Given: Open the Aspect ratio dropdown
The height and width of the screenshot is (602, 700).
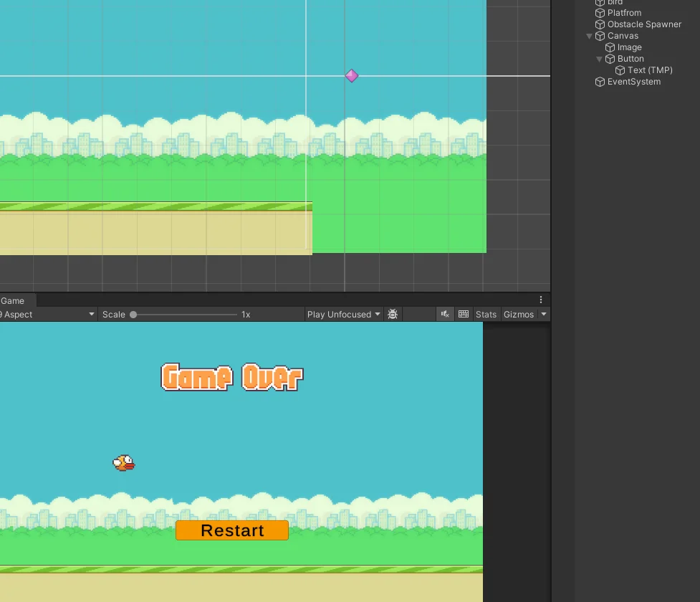Looking at the screenshot, I should click(48, 315).
